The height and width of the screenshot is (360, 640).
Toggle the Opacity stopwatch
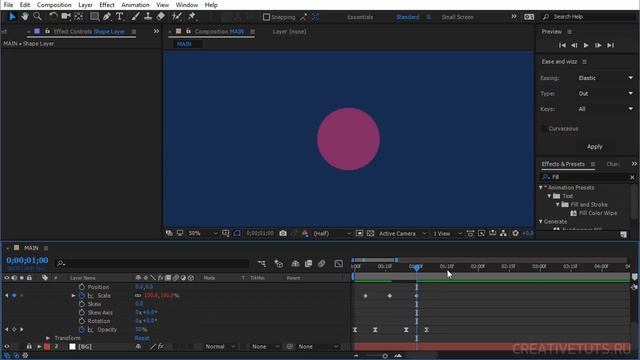[82, 329]
